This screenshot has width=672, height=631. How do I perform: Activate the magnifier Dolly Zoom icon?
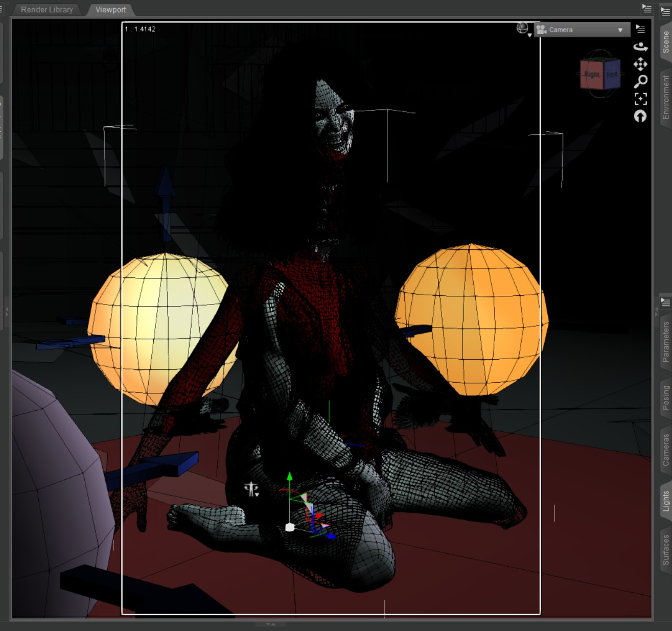[x=641, y=81]
